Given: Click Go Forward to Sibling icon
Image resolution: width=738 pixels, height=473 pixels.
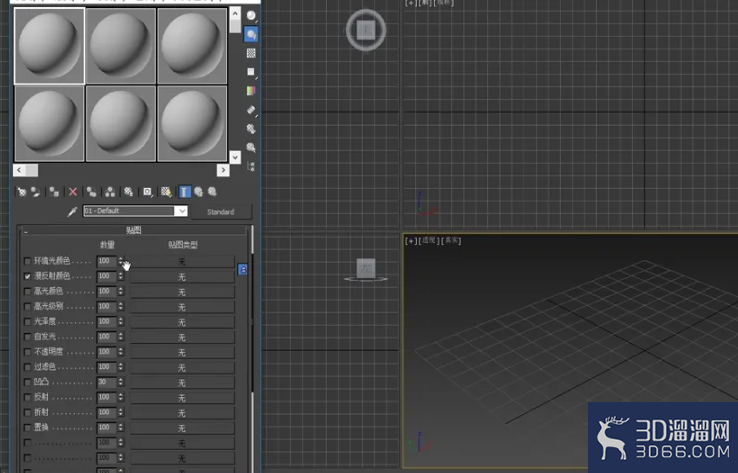Looking at the screenshot, I should [x=212, y=192].
